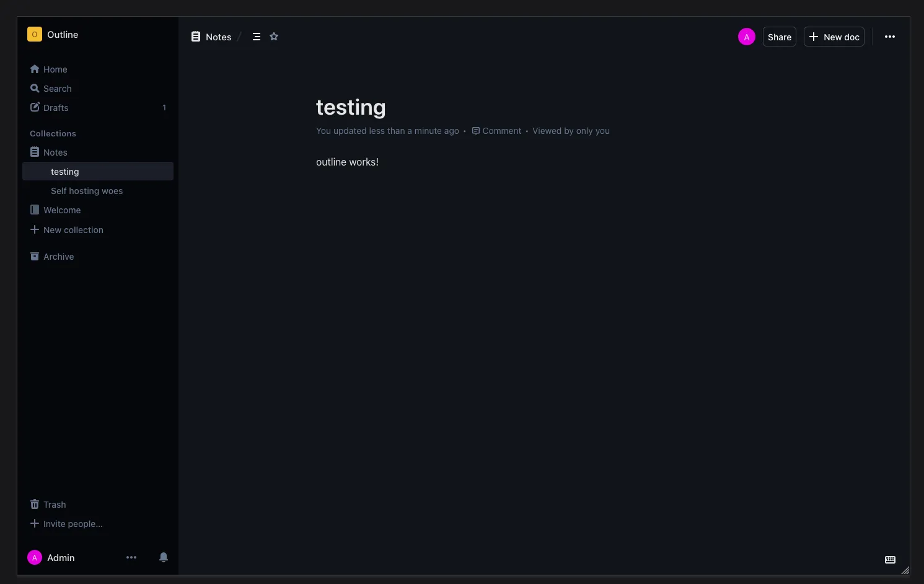Select the testing document in sidebar
Viewport: 924px width, 584px height.
[98, 172]
